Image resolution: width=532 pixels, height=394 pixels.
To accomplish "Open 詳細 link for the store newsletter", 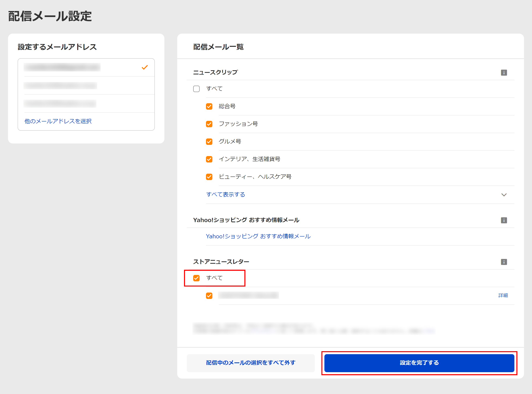I will tap(503, 296).
